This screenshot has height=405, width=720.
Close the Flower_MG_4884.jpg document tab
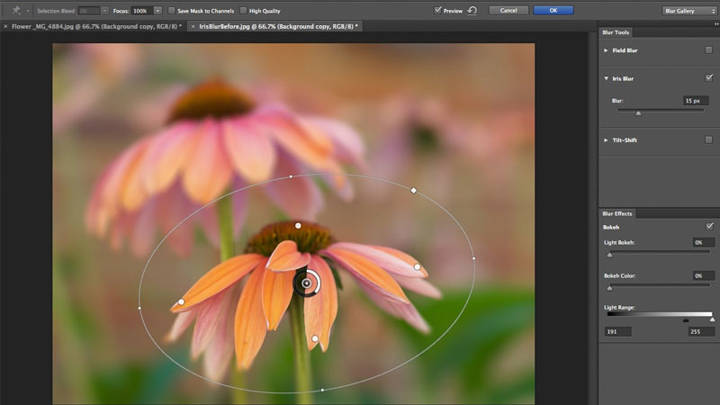click(x=6, y=27)
